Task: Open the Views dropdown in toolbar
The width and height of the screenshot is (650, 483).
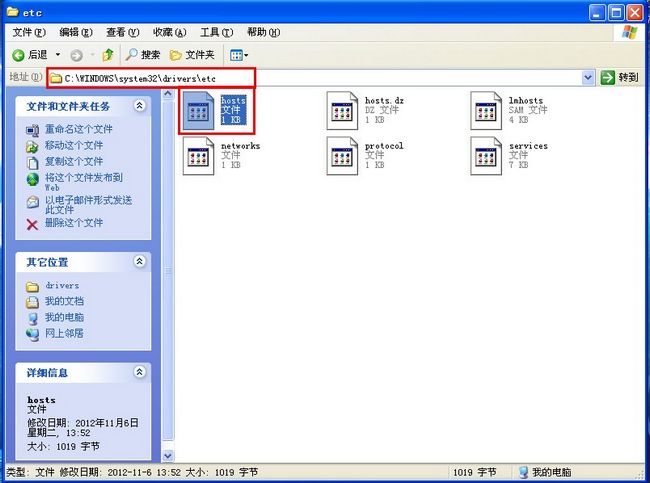Action: point(239,54)
